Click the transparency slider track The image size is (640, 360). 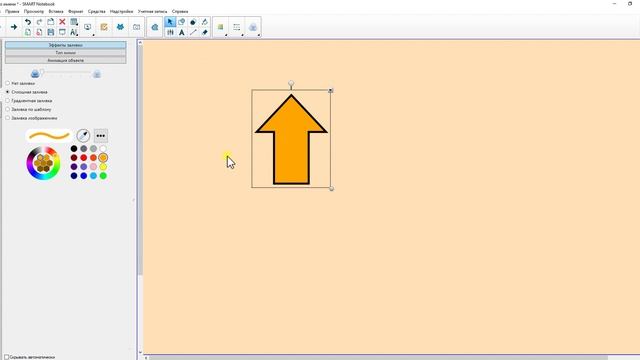click(66, 72)
